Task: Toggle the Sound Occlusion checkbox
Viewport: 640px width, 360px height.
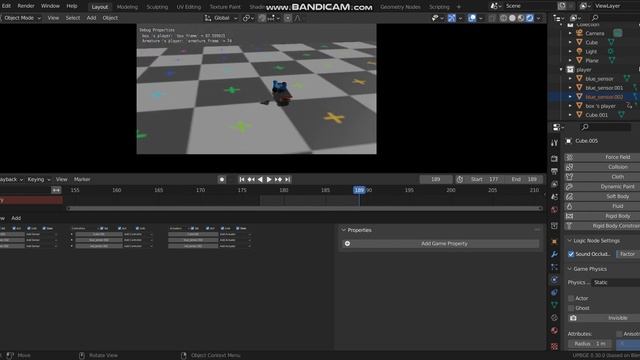Action: pyautogui.click(x=571, y=254)
